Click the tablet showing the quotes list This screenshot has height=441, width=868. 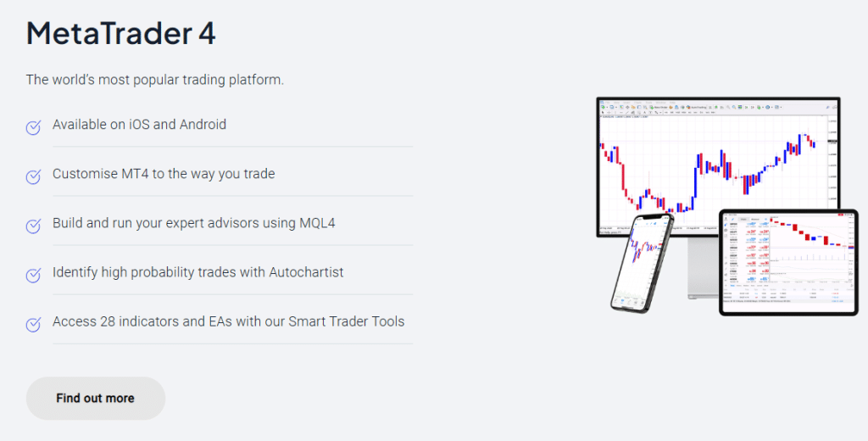pyautogui.click(x=788, y=262)
